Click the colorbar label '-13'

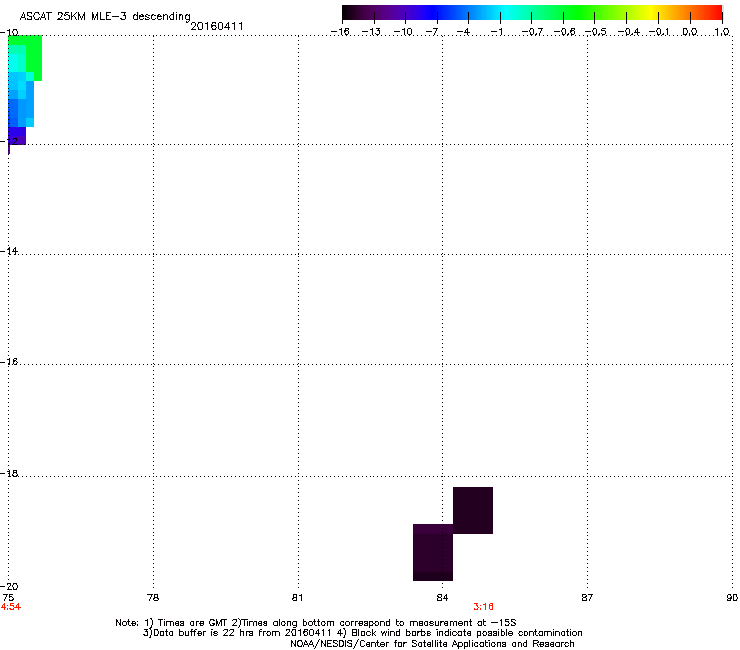(x=371, y=32)
